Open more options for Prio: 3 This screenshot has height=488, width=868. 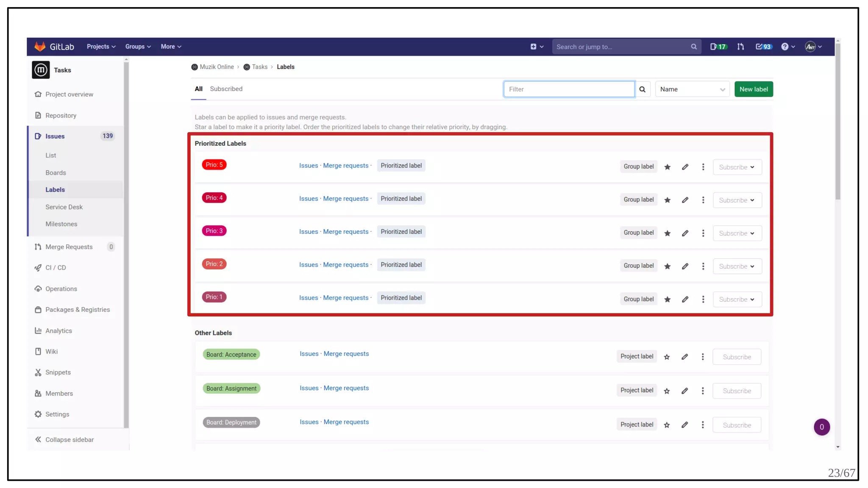[x=703, y=233]
